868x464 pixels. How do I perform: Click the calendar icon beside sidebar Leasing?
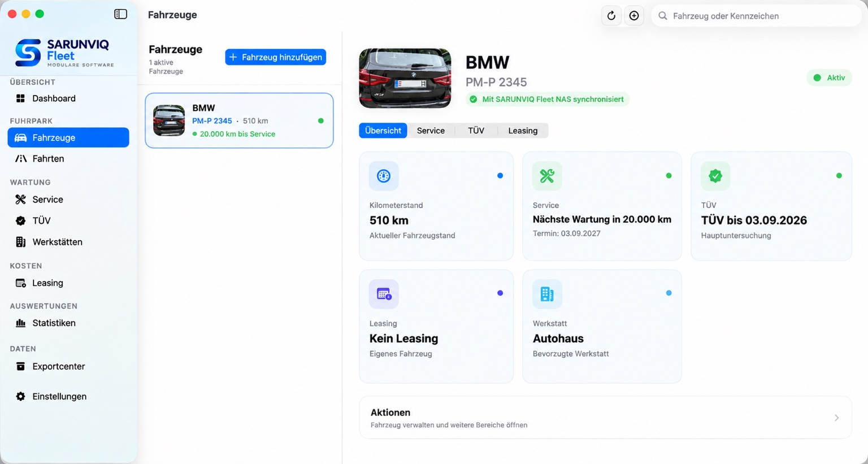(x=20, y=283)
